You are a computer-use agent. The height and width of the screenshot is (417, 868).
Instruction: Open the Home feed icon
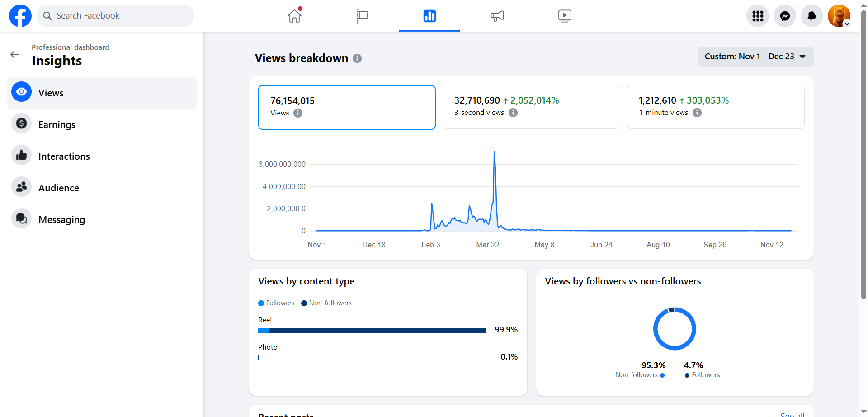(x=294, y=16)
